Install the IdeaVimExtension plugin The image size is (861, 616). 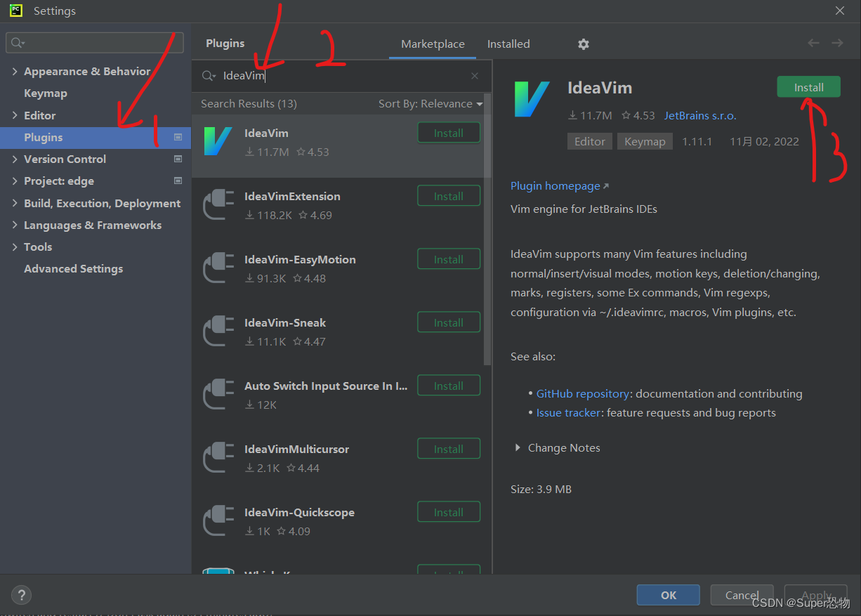tap(449, 196)
